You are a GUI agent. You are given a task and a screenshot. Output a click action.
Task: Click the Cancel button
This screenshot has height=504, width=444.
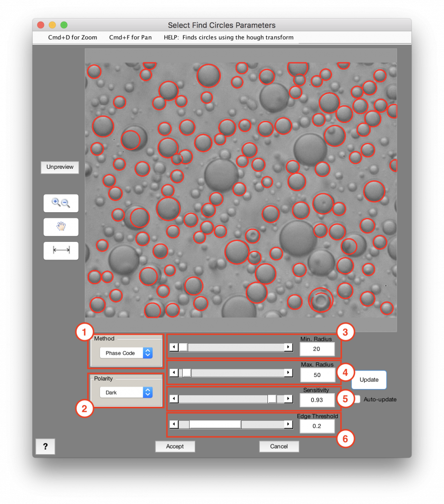(x=279, y=447)
